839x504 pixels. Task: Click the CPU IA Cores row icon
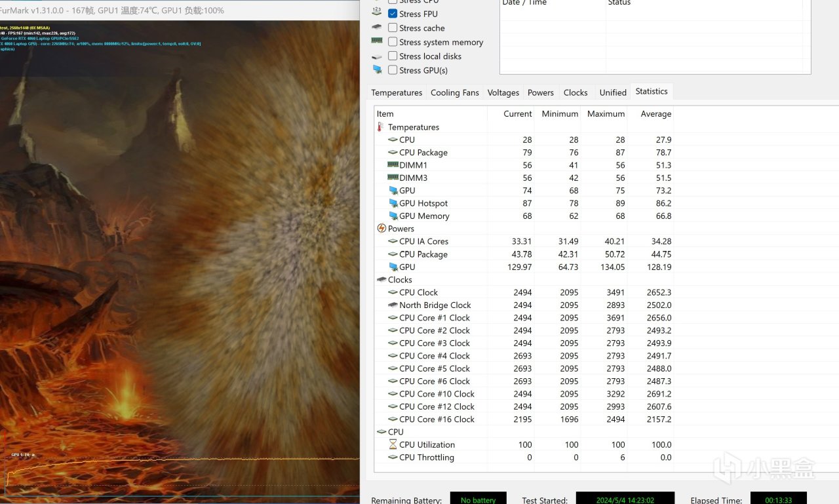[393, 241]
